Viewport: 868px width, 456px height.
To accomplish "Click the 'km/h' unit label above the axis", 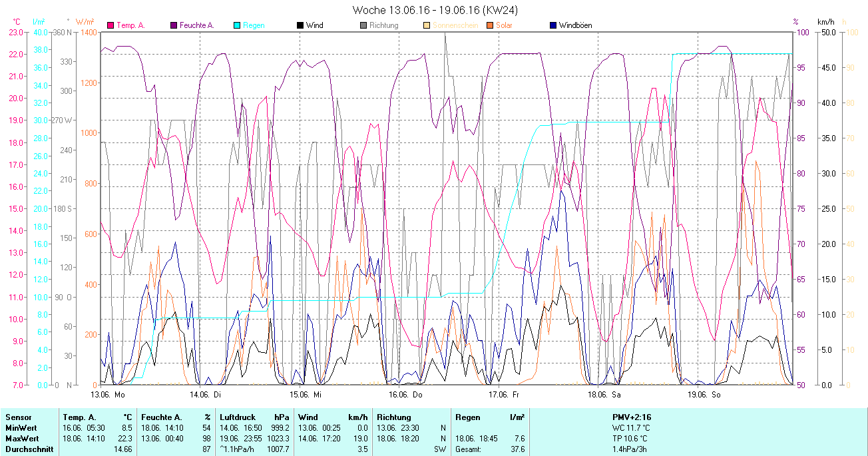I will tap(827, 22).
